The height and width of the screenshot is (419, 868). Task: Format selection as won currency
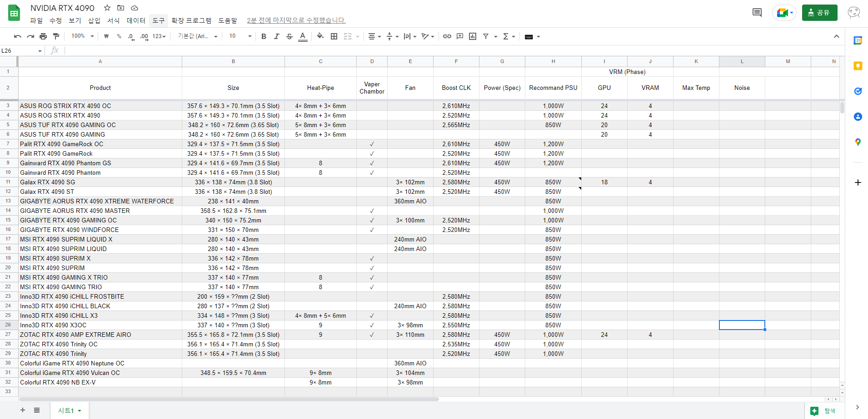[x=106, y=36]
